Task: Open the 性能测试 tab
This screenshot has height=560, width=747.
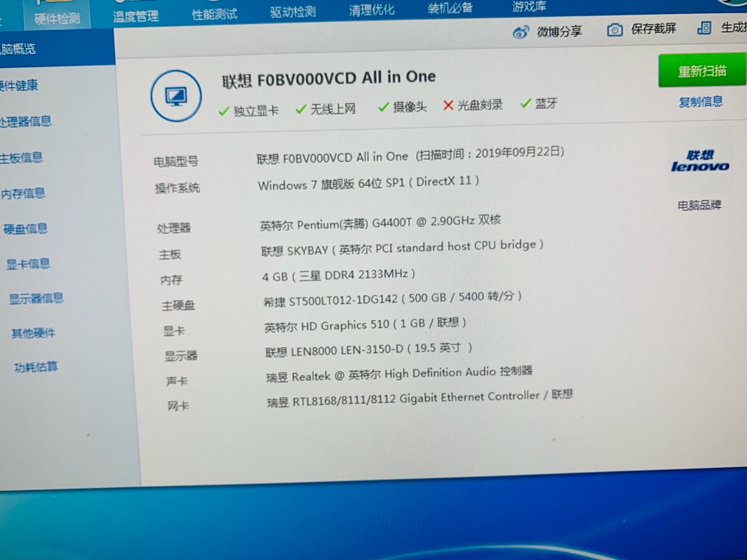Action: (214, 15)
